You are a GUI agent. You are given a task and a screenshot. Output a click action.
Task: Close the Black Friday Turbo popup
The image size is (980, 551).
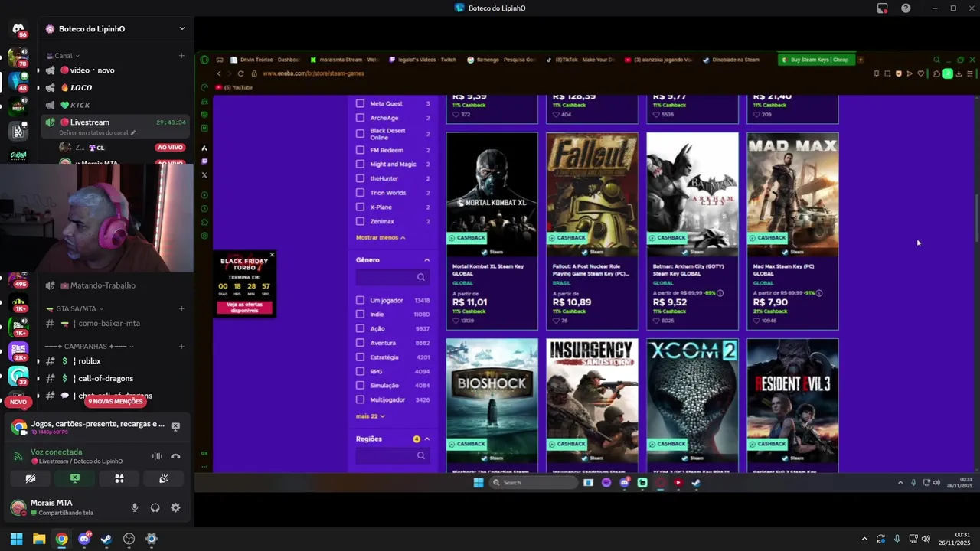[x=272, y=255]
